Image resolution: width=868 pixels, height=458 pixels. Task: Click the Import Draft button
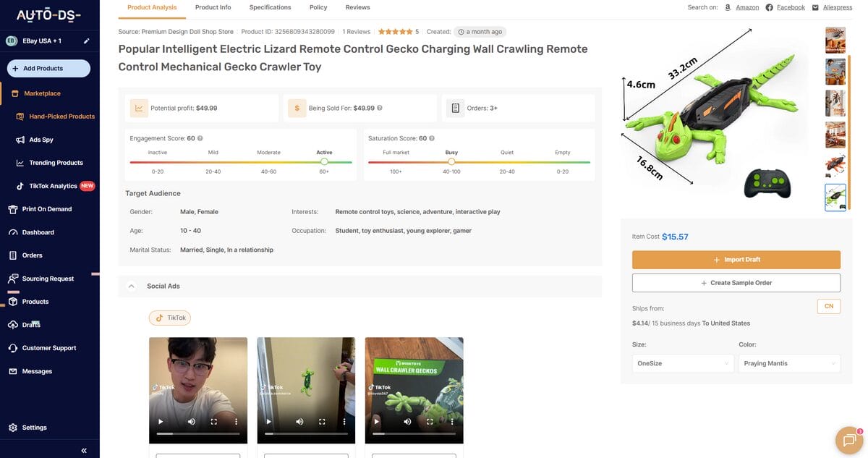coord(736,258)
